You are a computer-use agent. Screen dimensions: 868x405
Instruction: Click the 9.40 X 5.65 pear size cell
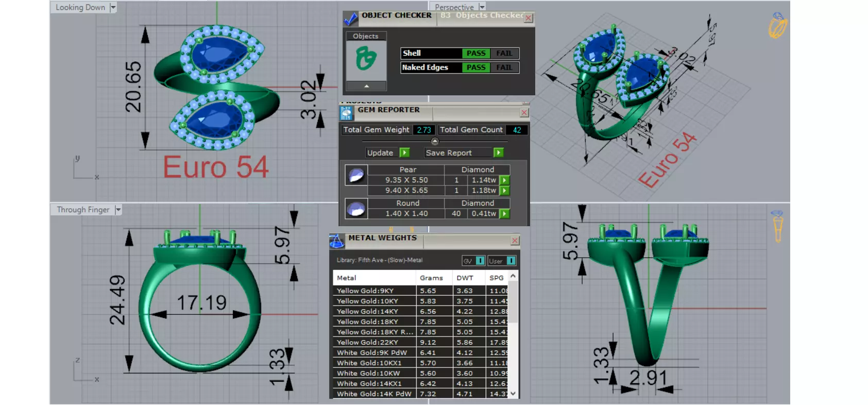[406, 191]
